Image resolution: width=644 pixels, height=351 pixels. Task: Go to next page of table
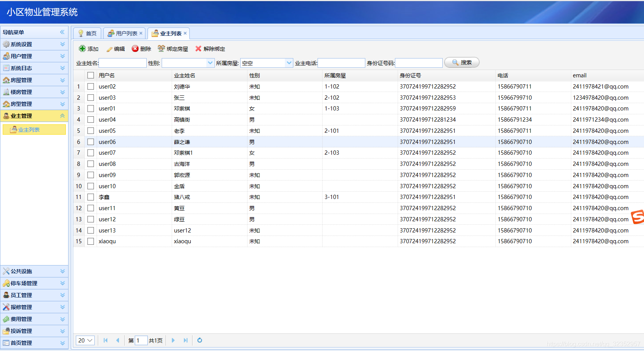click(x=173, y=340)
